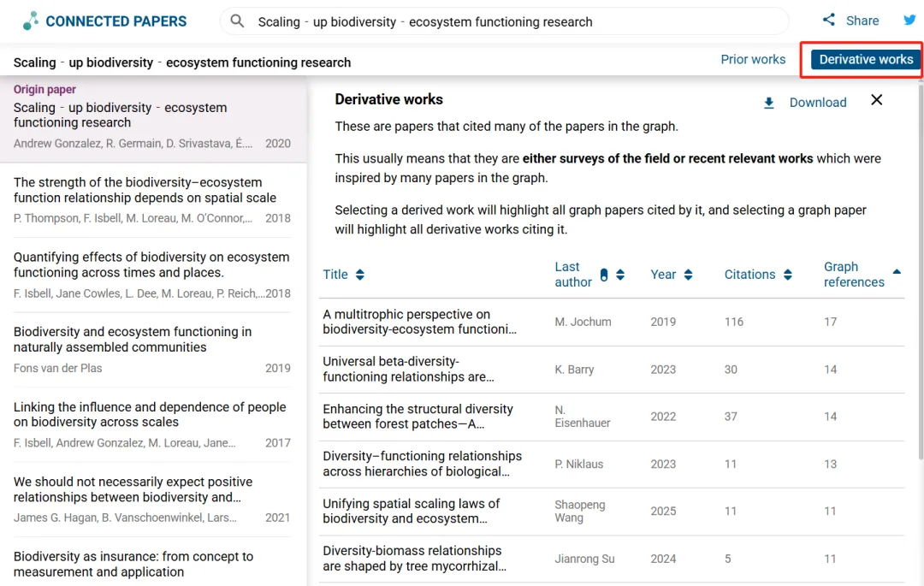
Task: Sort table by Citations arrows
Action: (x=788, y=275)
